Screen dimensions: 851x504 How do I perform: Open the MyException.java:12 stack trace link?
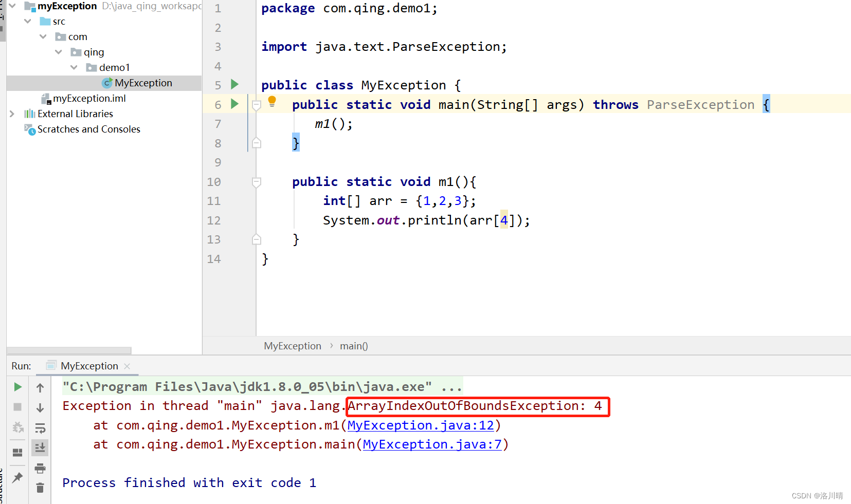pos(421,425)
